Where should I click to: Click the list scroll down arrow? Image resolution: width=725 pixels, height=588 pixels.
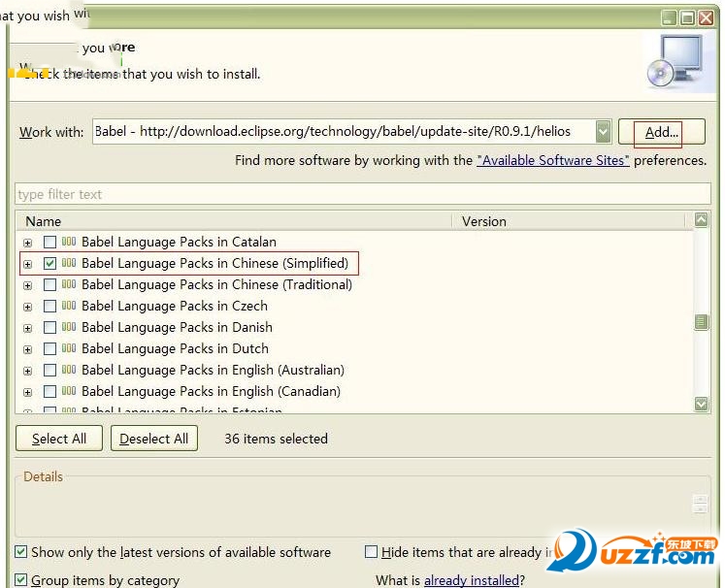pos(701,404)
